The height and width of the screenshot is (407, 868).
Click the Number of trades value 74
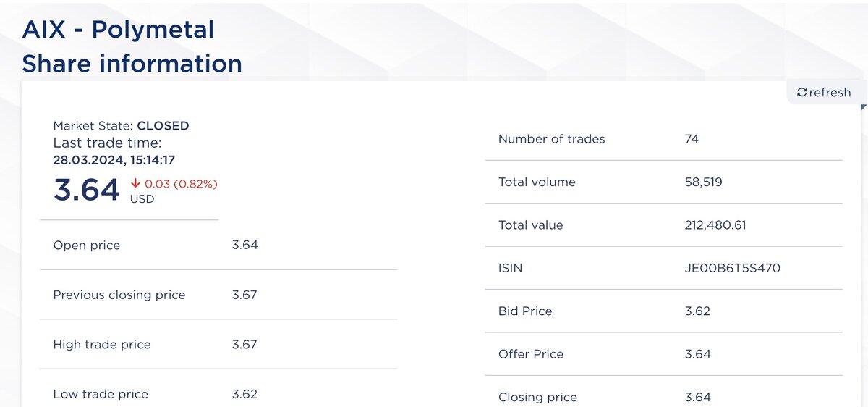point(692,139)
